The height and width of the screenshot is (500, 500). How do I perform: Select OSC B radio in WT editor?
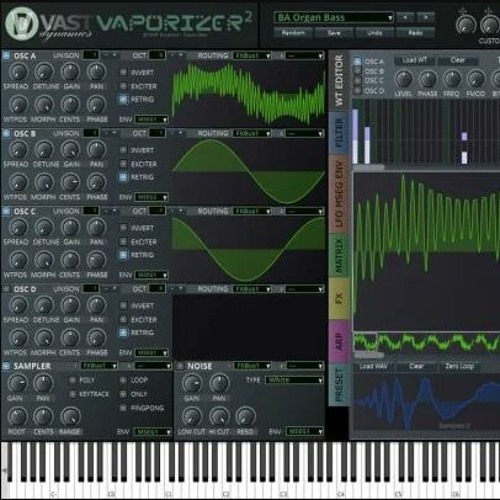click(357, 71)
